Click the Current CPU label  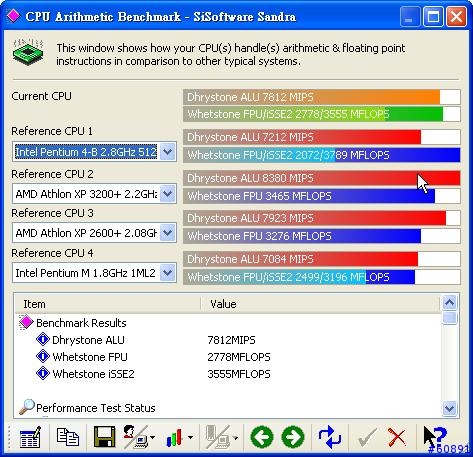[41, 96]
